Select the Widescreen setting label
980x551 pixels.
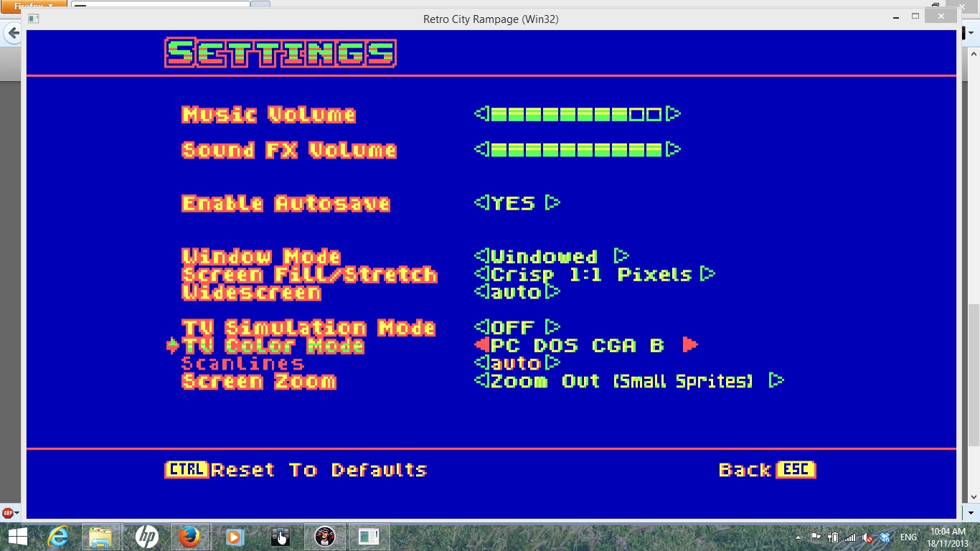pos(251,292)
